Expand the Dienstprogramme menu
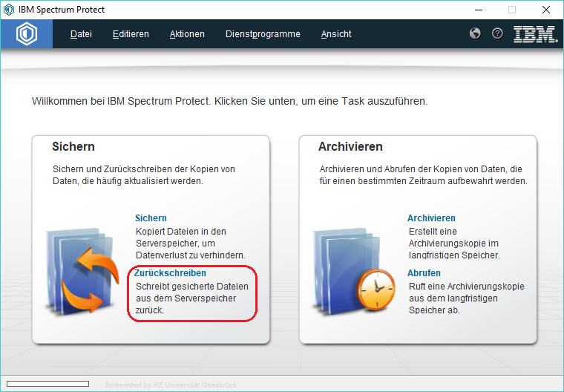Image resolution: width=564 pixels, height=392 pixels. point(263,34)
